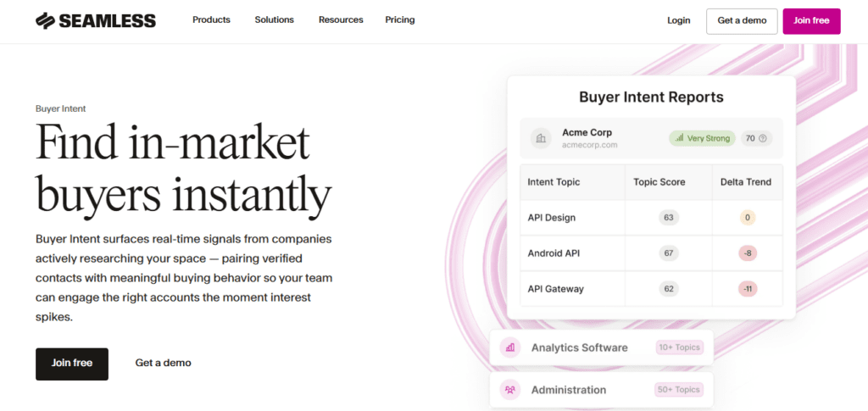Screen dimensions: 868x411
Task: Click the Very Strong signal bars icon
Action: tap(678, 138)
